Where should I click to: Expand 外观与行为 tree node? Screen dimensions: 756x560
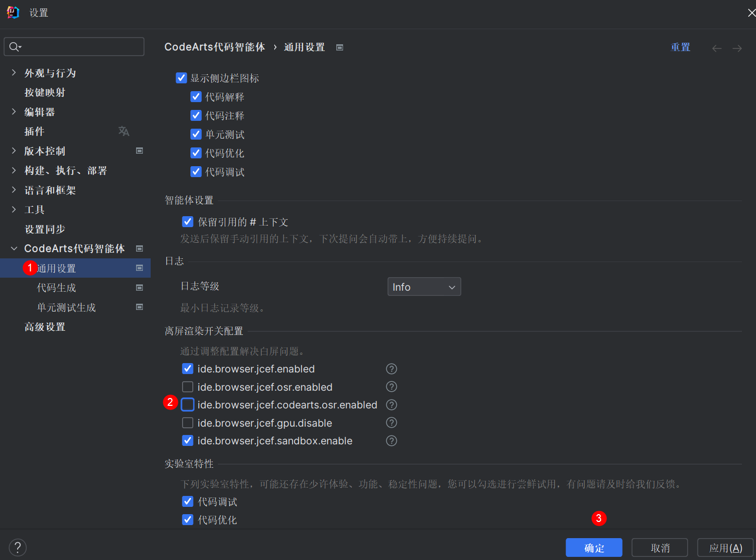14,73
